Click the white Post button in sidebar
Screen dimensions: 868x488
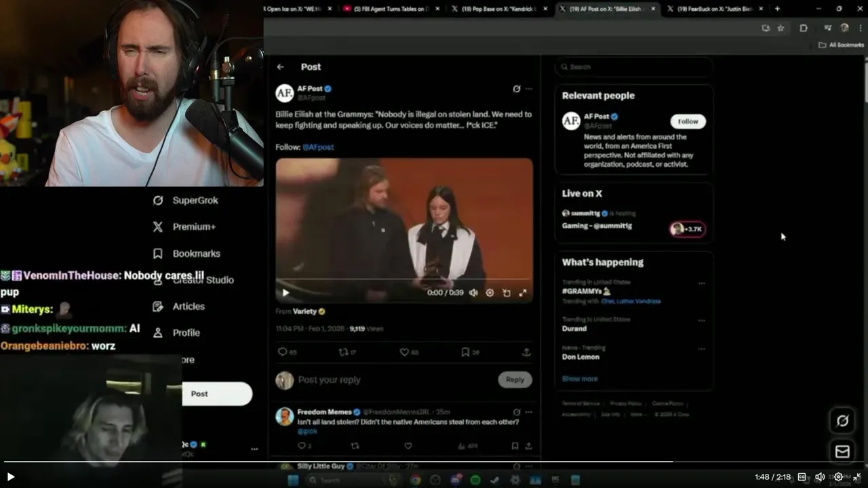pyautogui.click(x=217, y=394)
